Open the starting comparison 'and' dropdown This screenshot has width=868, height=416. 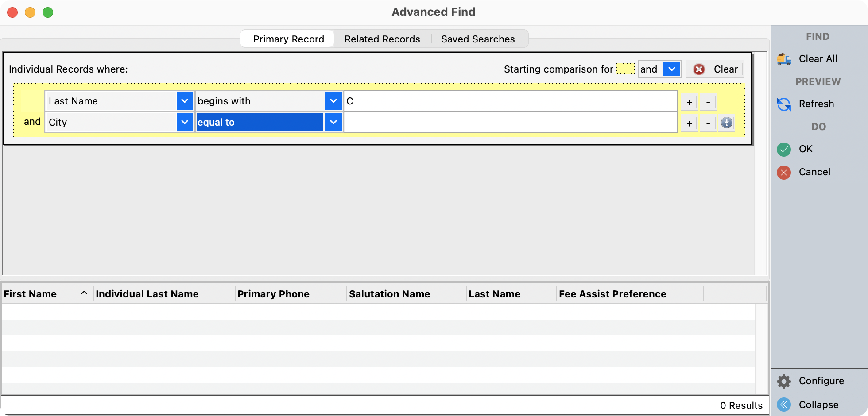(x=672, y=69)
